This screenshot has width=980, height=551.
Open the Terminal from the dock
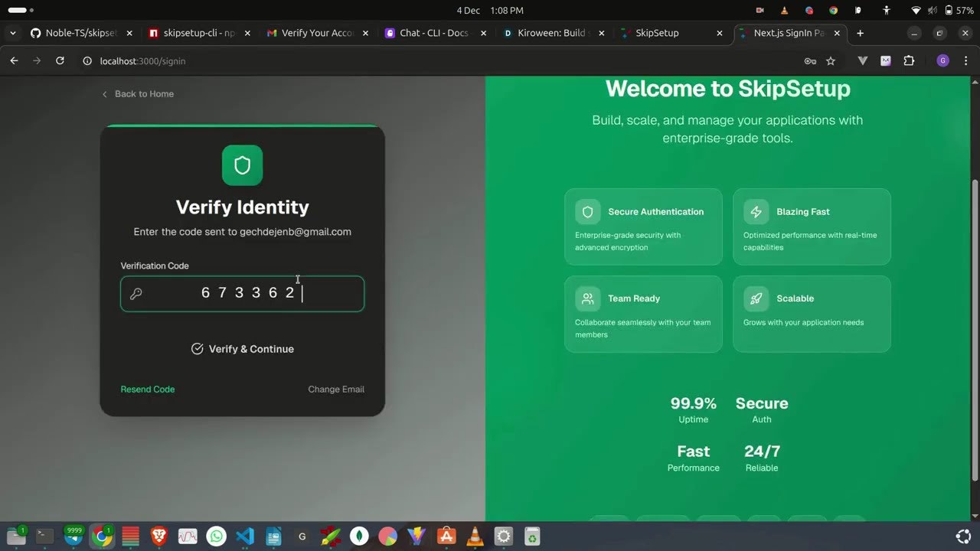point(45,536)
